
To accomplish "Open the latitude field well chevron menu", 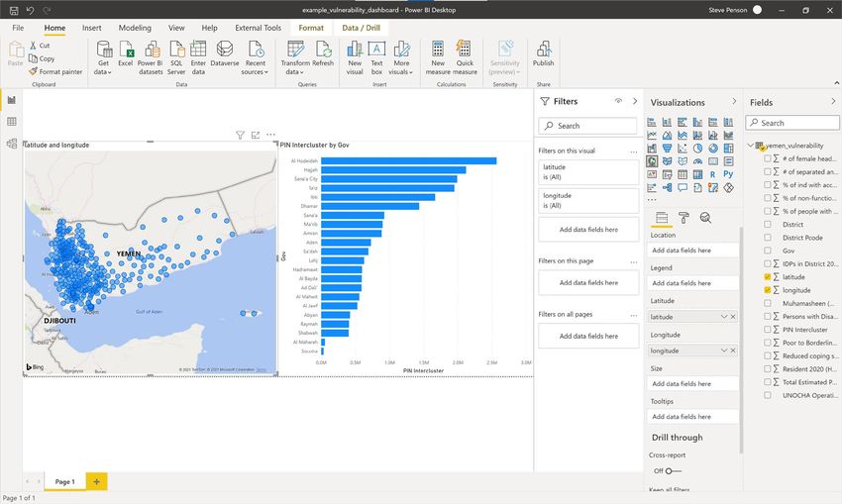I will tap(724, 317).
